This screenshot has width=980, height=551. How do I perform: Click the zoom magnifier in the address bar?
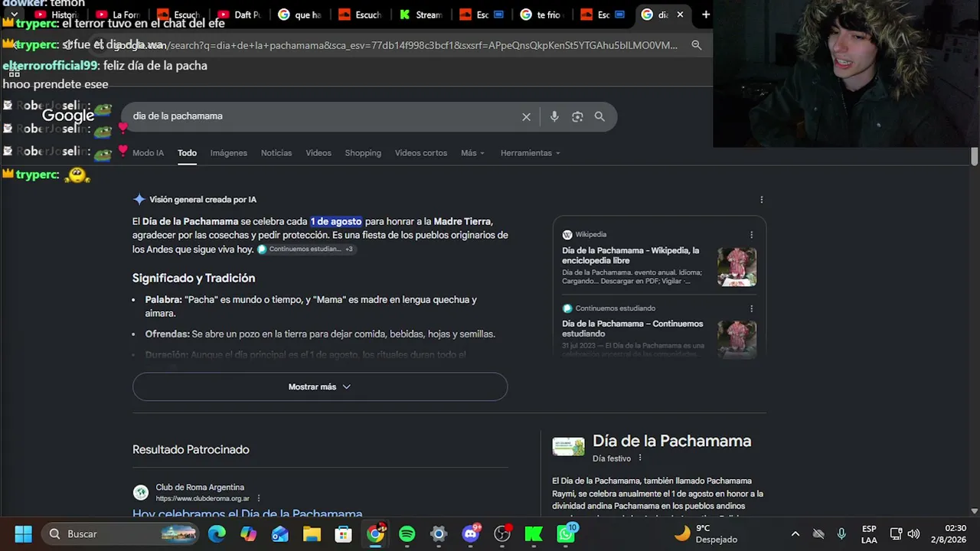click(696, 45)
